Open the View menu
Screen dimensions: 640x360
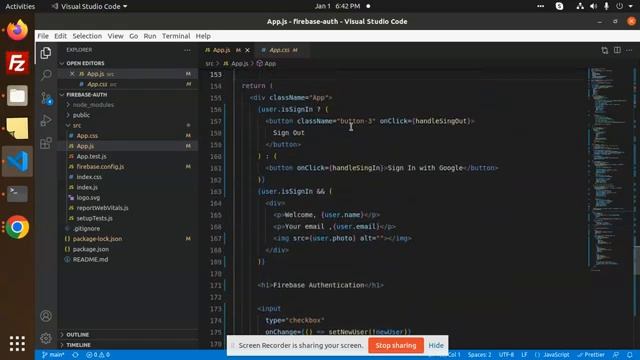115,36
